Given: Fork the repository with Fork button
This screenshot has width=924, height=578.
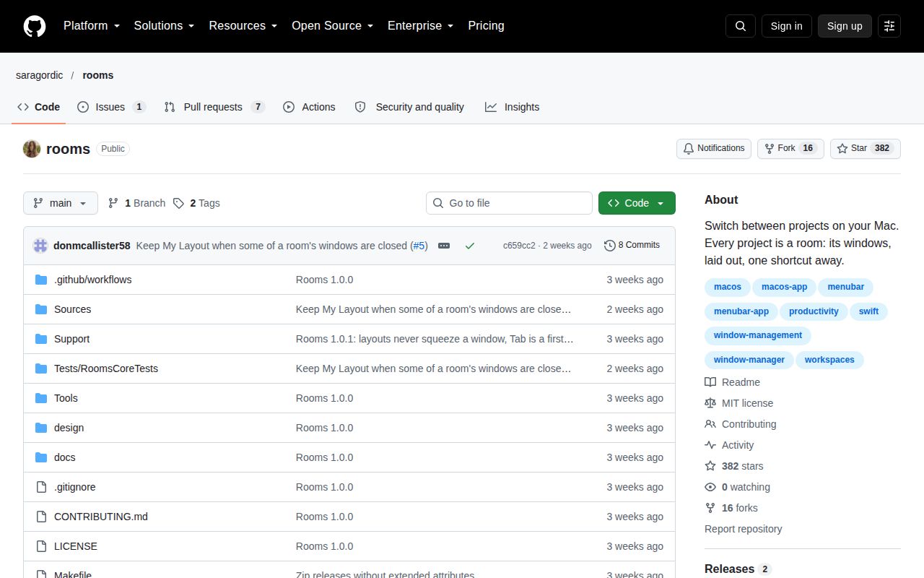Looking at the screenshot, I should click(790, 149).
